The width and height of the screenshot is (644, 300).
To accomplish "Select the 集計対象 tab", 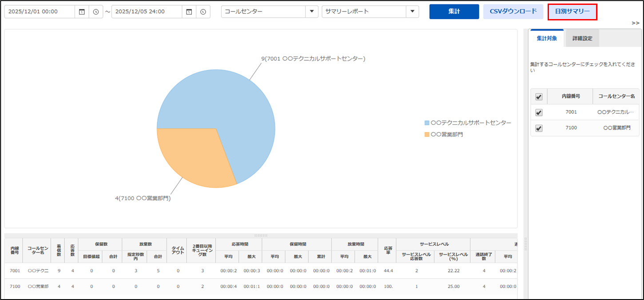I will click(547, 39).
